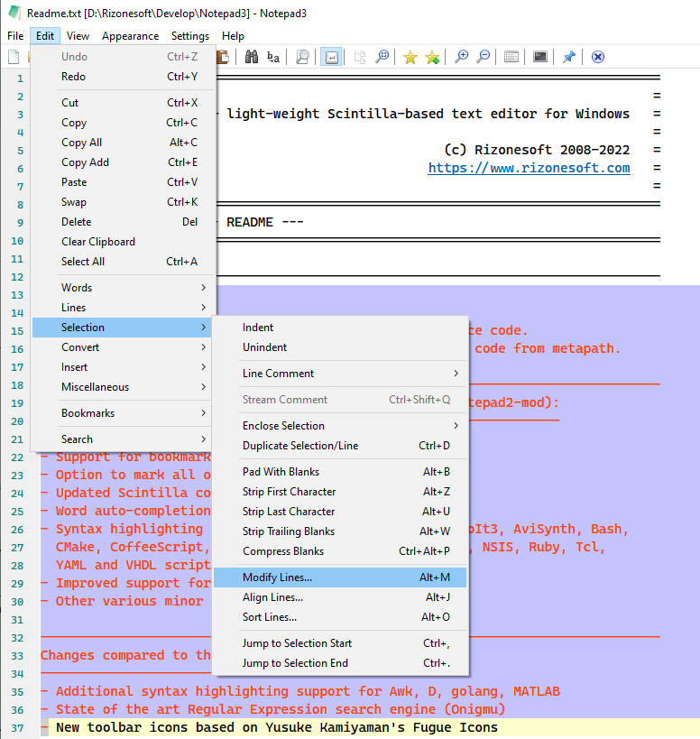This screenshot has width=700, height=739.
Task: Choose Unindent in Selection submenu
Action: click(x=340, y=346)
